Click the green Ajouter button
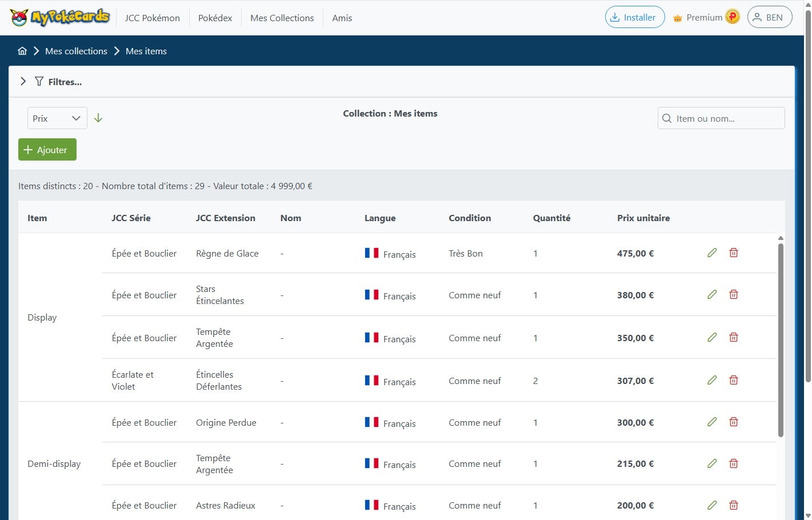Screen dimensions: 812x520 (x=47, y=150)
